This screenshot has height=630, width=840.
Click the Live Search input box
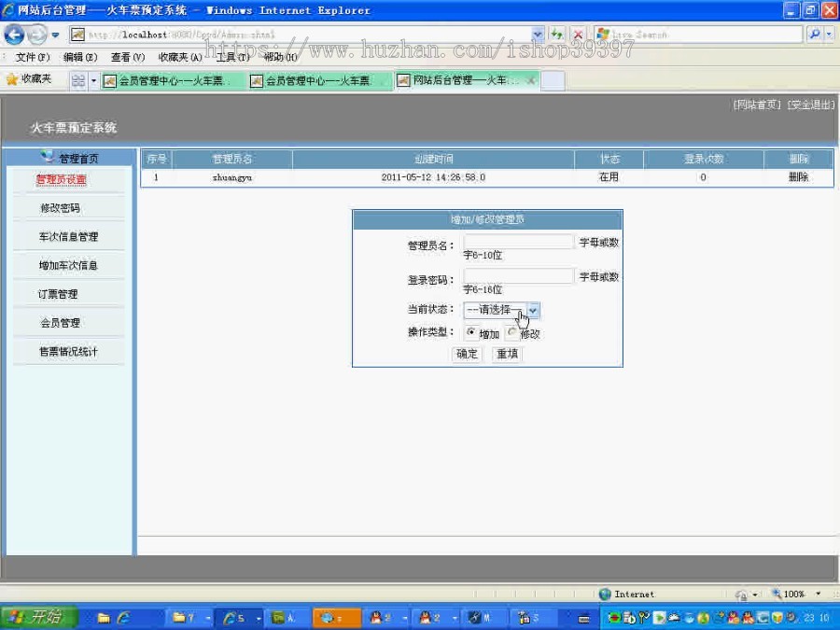[x=698, y=35]
